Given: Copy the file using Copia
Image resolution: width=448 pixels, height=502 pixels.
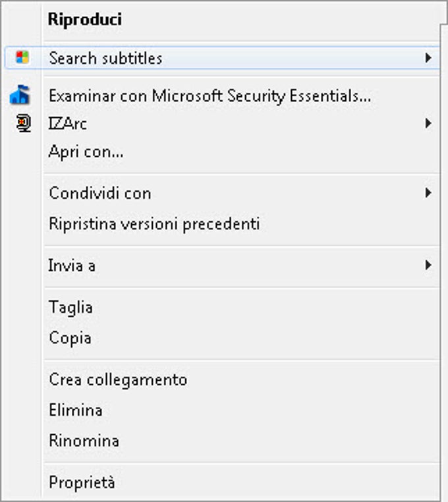Looking at the screenshot, I should click(70, 338).
